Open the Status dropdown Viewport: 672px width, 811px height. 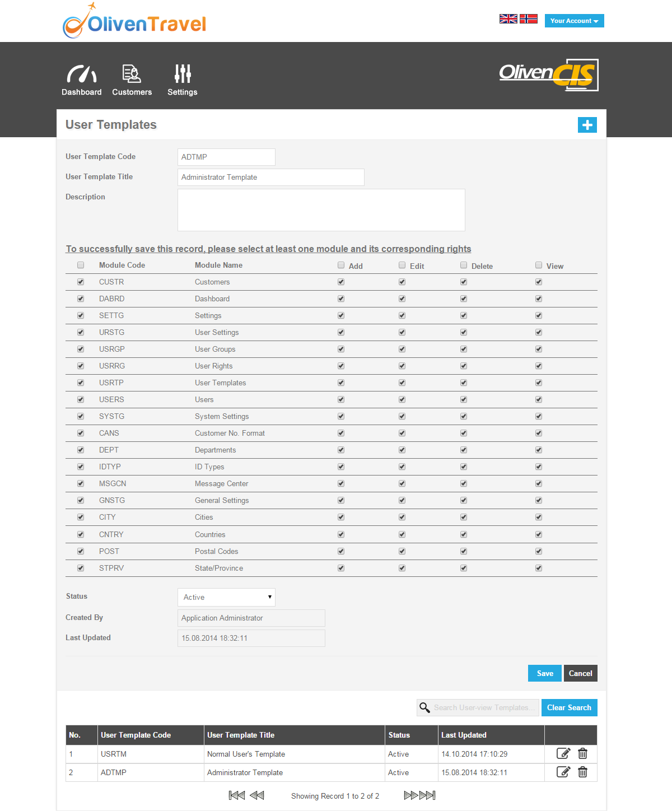(226, 597)
